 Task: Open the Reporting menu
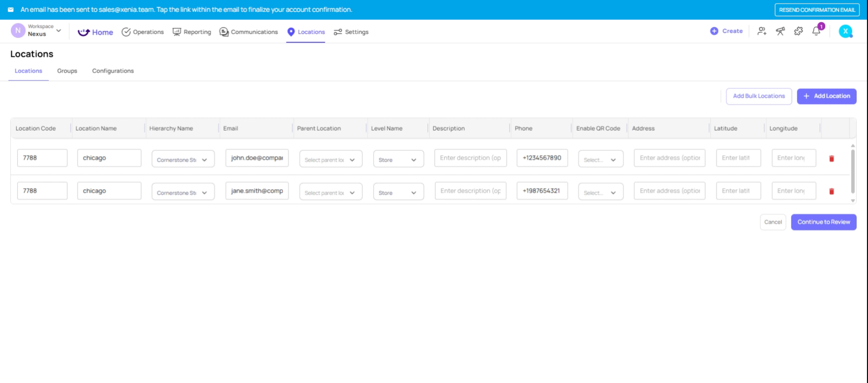pyautogui.click(x=192, y=32)
